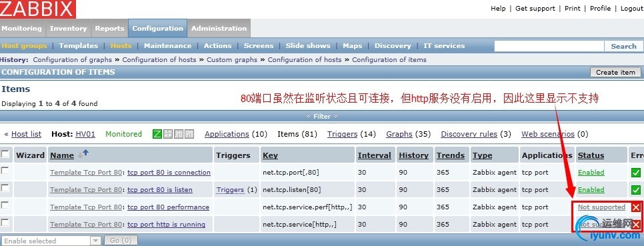Click the IPMI availability icon

[189, 134]
